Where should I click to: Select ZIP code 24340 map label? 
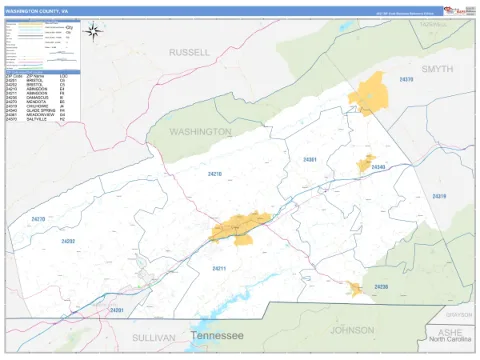(378, 167)
